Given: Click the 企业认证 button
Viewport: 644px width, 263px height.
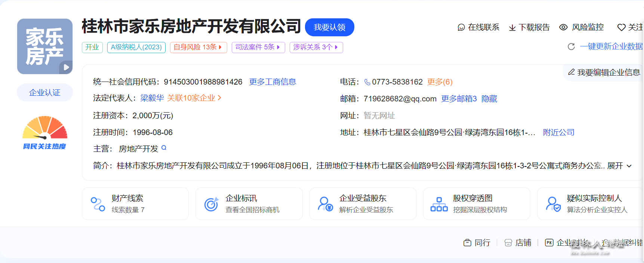Looking at the screenshot, I should (x=44, y=92).
